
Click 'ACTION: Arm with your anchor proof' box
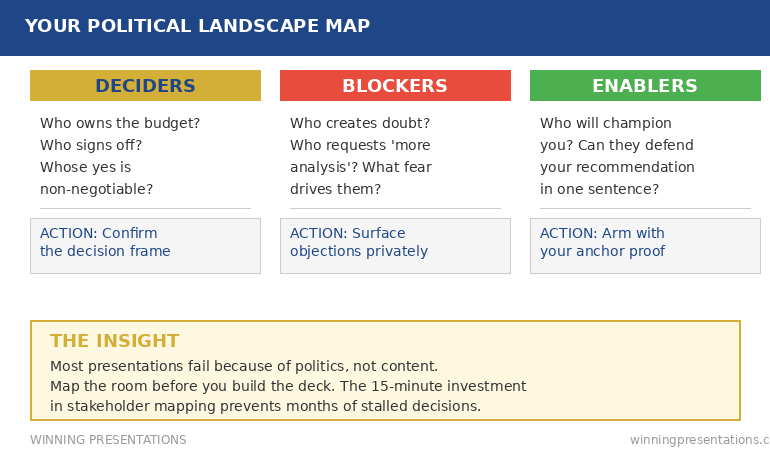click(645, 245)
